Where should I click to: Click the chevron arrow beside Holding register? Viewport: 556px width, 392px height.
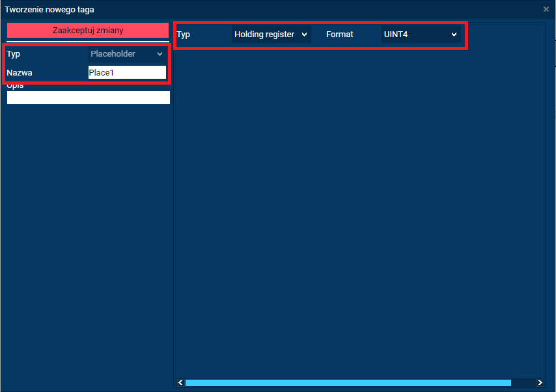(x=305, y=34)
